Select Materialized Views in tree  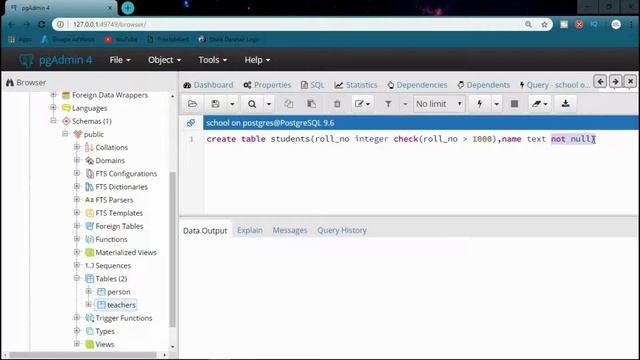click(x=126, y=253)
